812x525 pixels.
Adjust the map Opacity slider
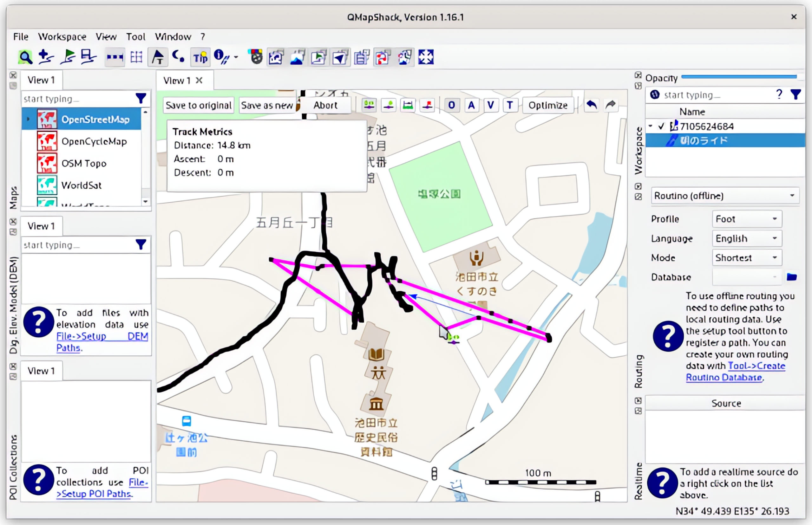[739, 77]
